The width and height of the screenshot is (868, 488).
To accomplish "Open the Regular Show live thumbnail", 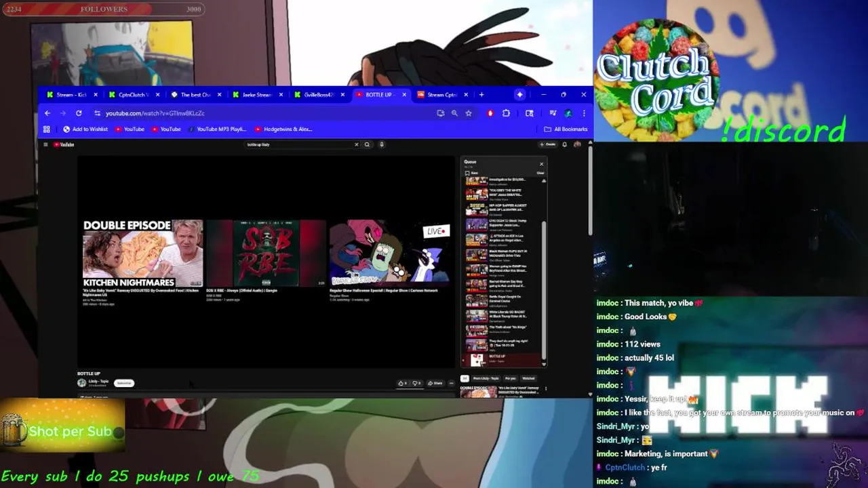I will [x=390, y=253].
